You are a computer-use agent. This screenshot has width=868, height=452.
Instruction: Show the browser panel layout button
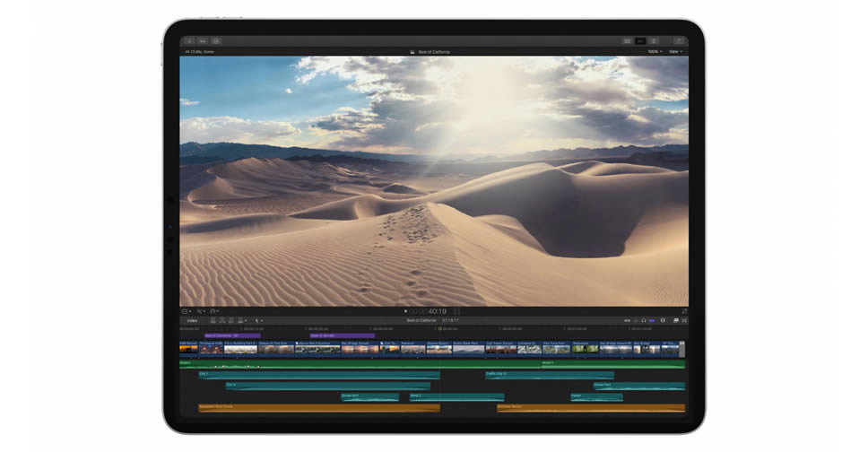(x=627, y=40)
